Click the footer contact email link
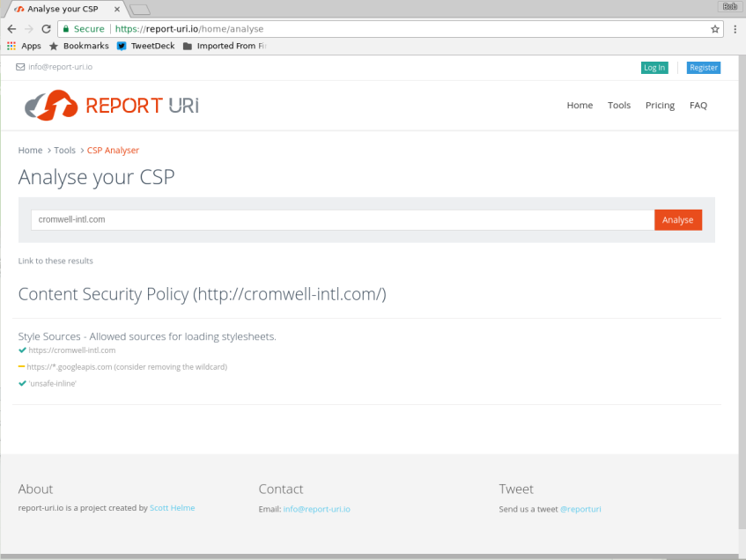The height and width of the screenshot is (560, 746). click(x=317, y=509)
